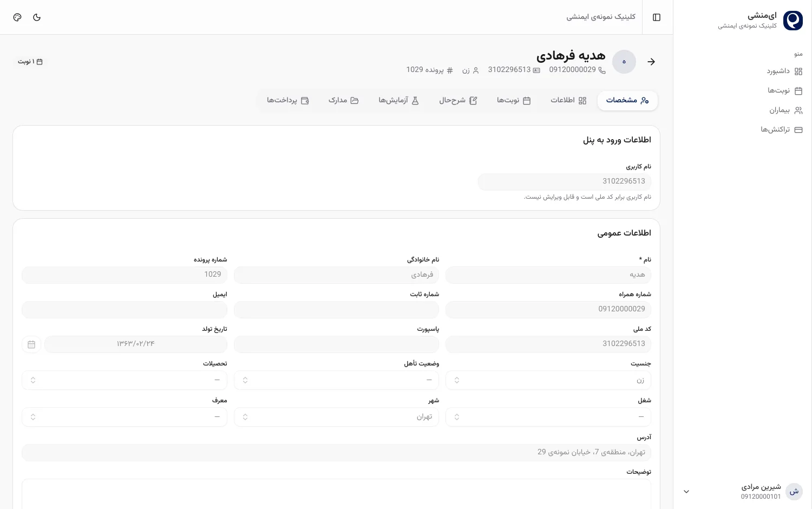Click the کد ملی field

(x=548, y=344)
